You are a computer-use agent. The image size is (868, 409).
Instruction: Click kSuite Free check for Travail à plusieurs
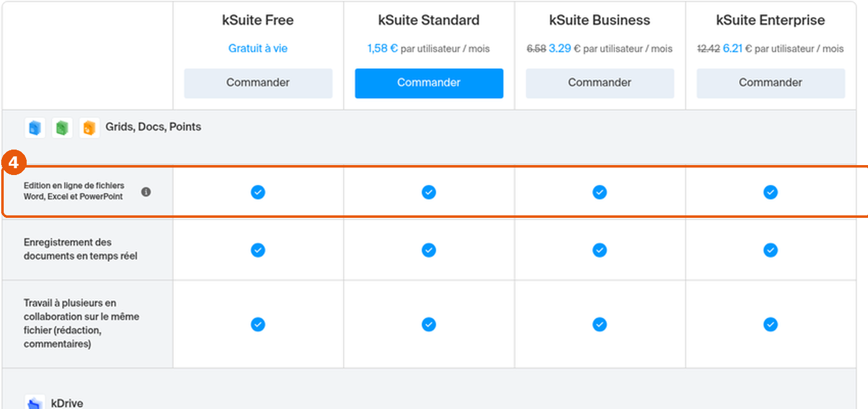point(258,325)
